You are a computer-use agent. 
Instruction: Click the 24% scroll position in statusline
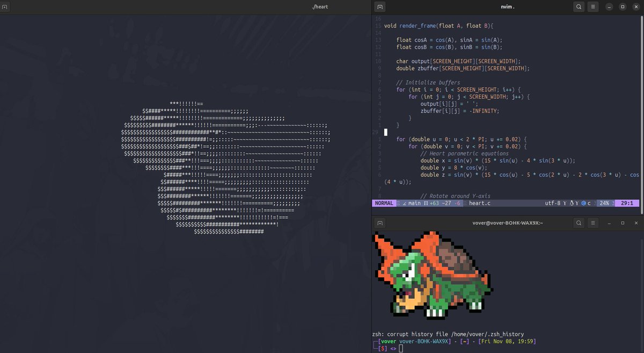pos(604,204)
